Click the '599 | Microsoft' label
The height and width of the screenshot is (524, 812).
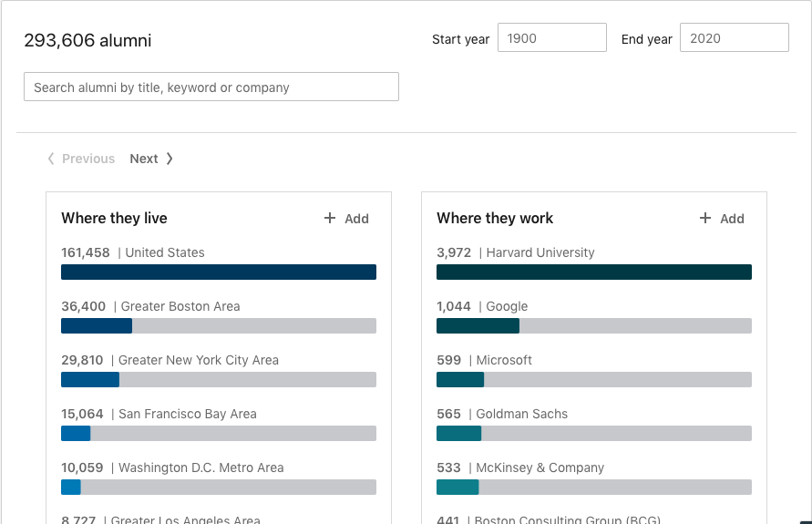(x=484, y=360)
